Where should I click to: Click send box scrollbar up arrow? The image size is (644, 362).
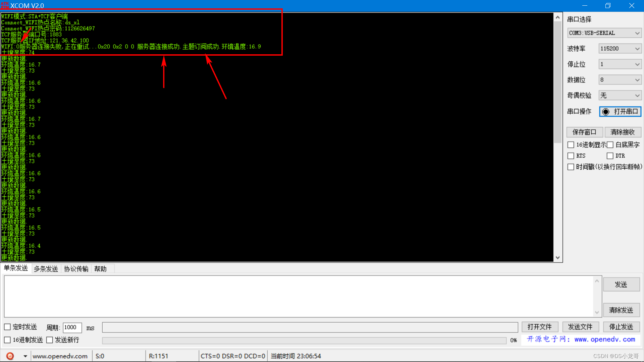[x=597, y=281]
